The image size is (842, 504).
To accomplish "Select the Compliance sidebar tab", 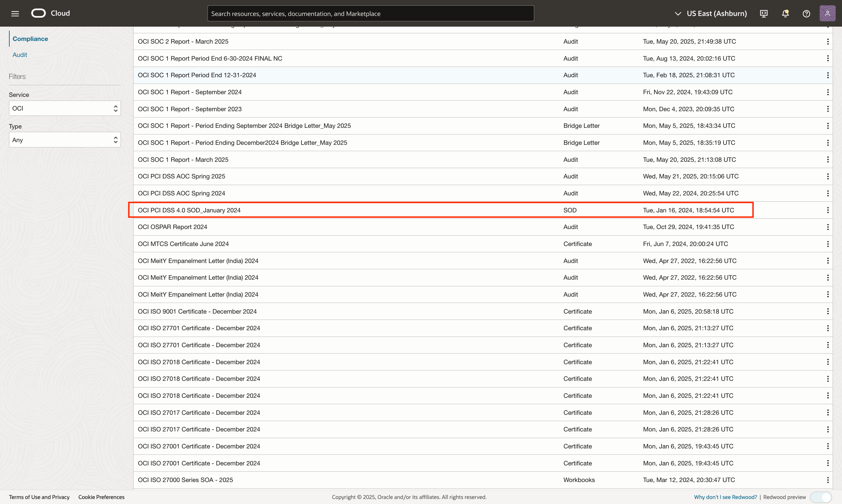I will point(30,39).
